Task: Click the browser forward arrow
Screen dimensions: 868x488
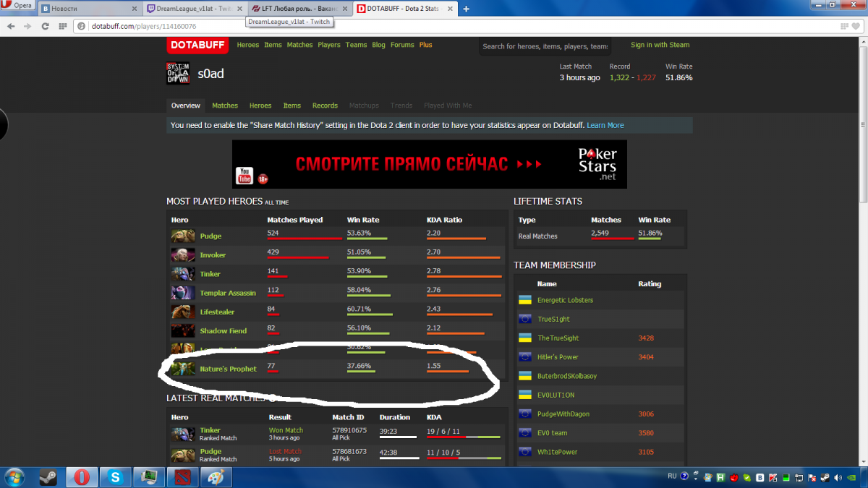Action: coord(27,26)
